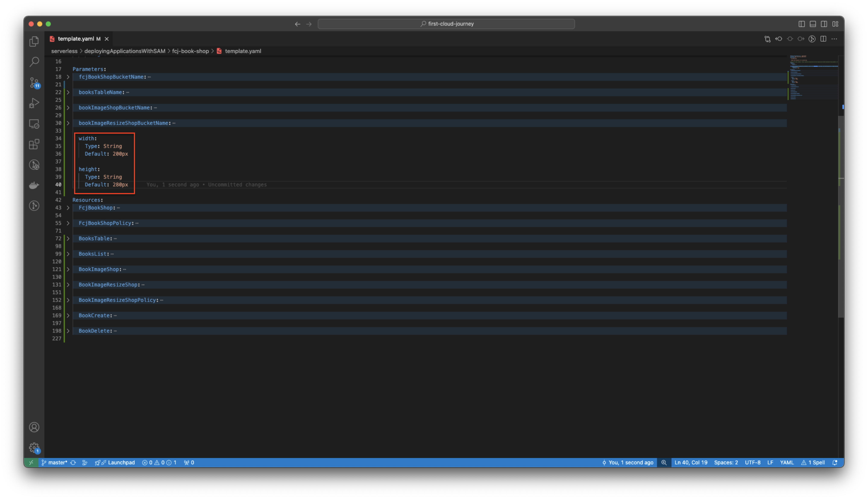This screenshot has width=868, height=499.
Task: Open the Docker view in activity bar
Action: click(34, 185)
